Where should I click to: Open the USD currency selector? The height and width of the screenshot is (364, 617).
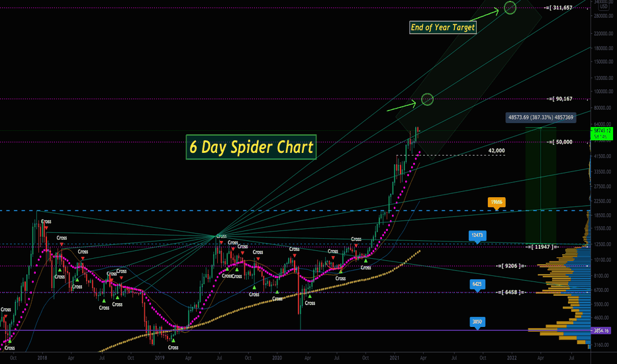click(x=604, y=7)
